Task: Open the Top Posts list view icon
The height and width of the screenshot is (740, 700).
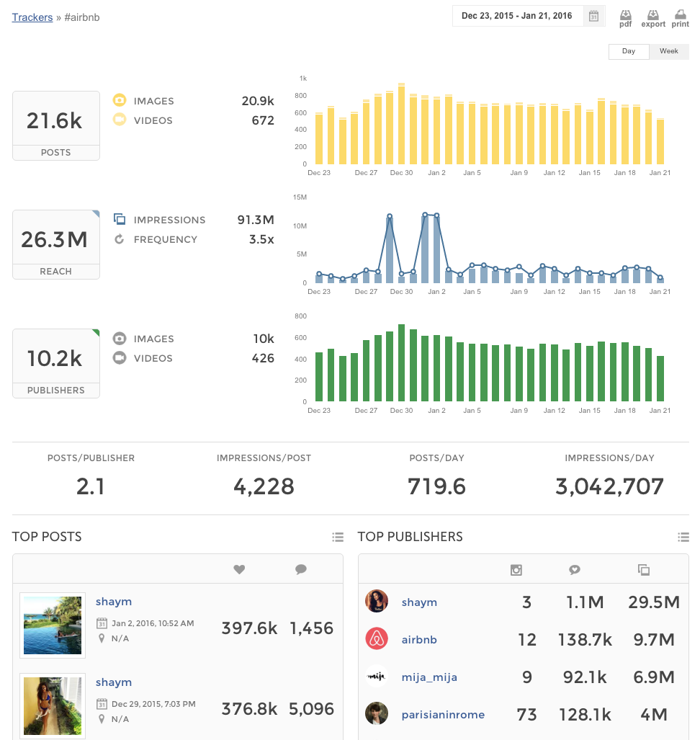Action: coord(338,537)
